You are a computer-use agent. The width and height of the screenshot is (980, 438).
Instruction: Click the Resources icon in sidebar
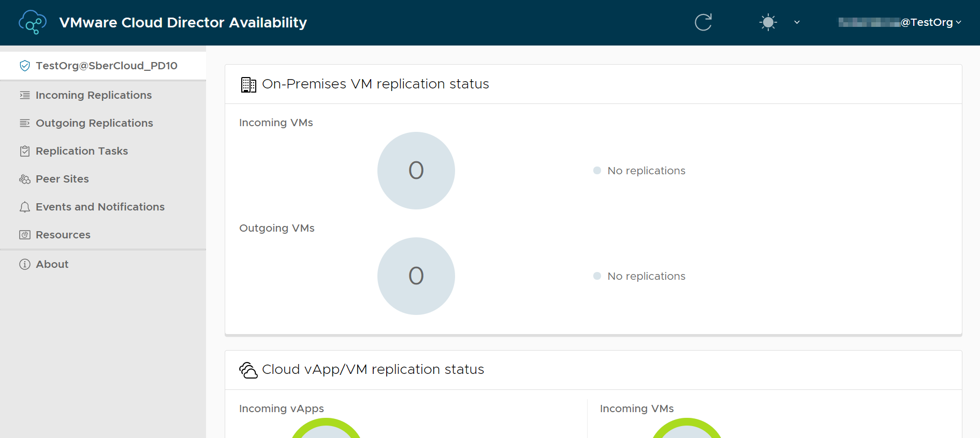point(25,235)
